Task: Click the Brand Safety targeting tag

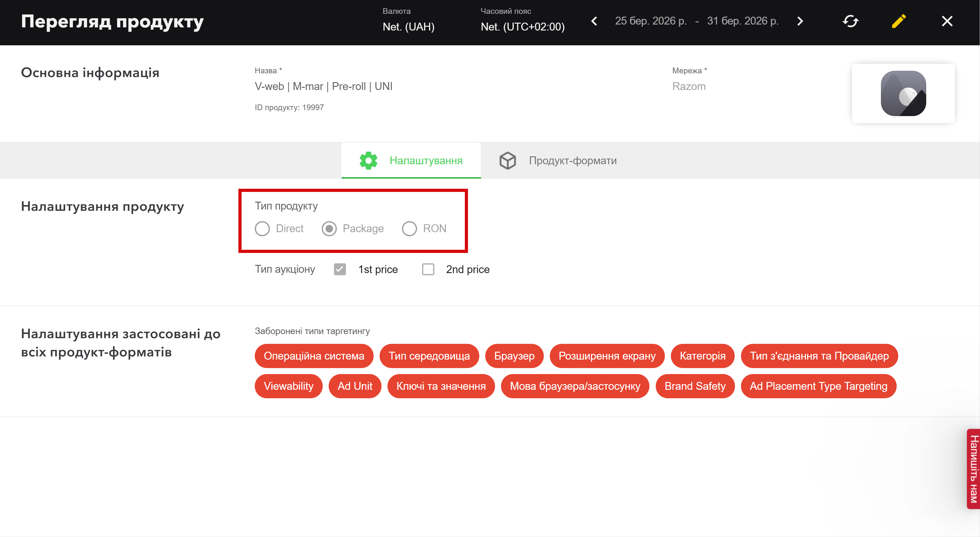Action: [695, 386]
